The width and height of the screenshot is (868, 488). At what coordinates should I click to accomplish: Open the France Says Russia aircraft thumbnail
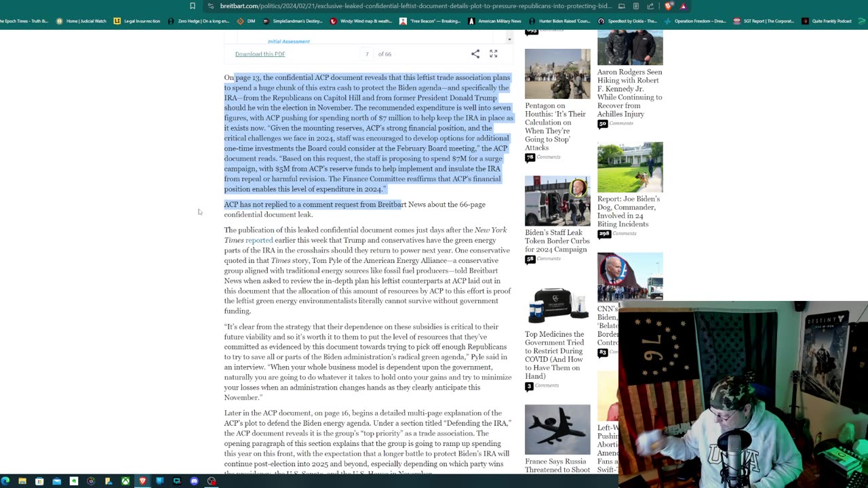[557, 430]
